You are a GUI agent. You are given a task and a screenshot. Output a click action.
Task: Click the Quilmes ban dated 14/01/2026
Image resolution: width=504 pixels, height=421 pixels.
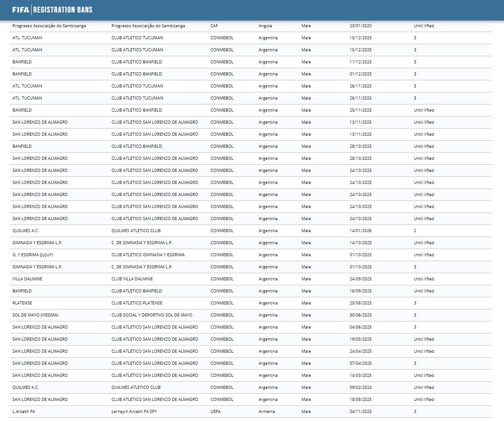(x=360, y=231)
